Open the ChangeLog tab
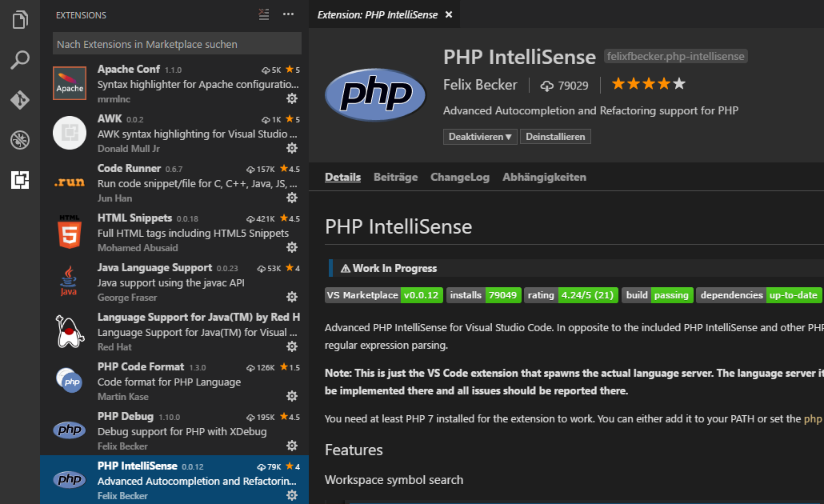This screenshot has height=504, width=824. (460, 177)
